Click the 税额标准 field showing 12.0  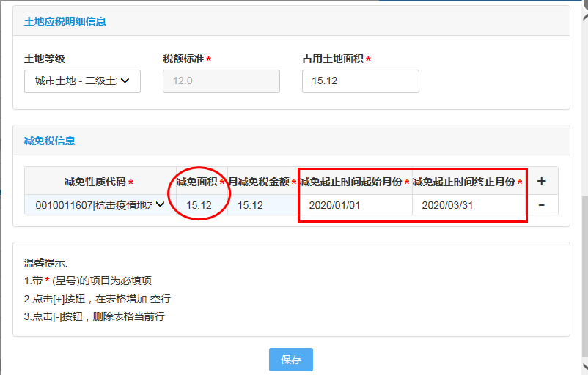[221, 81]
